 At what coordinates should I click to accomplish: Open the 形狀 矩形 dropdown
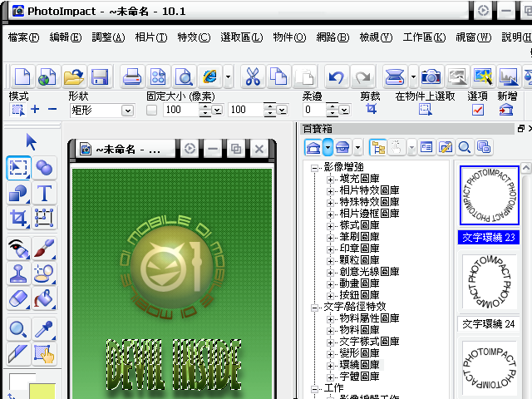[127, 111]
